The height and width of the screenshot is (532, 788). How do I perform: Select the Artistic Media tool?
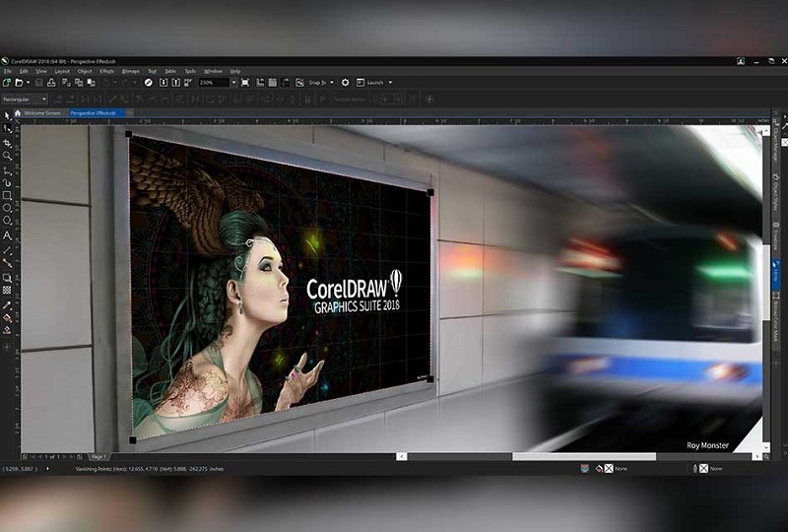(x=7, y=183)
